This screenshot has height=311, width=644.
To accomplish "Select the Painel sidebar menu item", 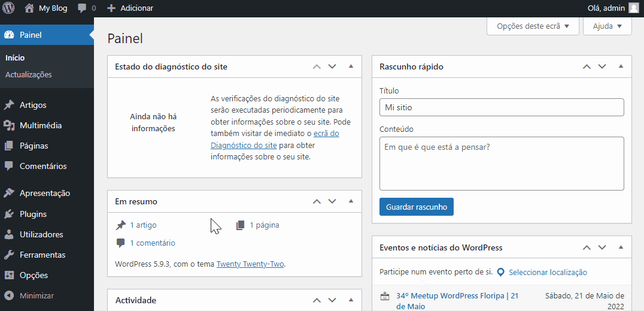I will (47, 35).
